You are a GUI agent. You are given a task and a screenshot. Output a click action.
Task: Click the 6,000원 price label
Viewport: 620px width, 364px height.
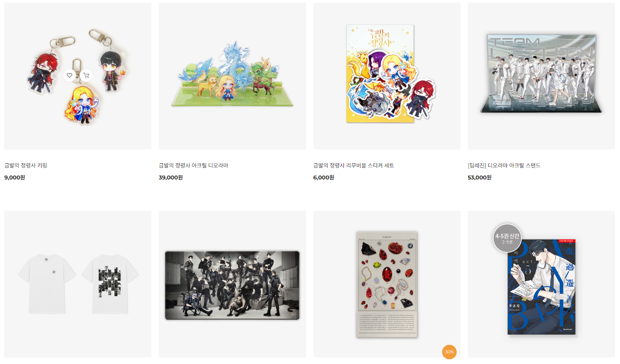[324, 177]
